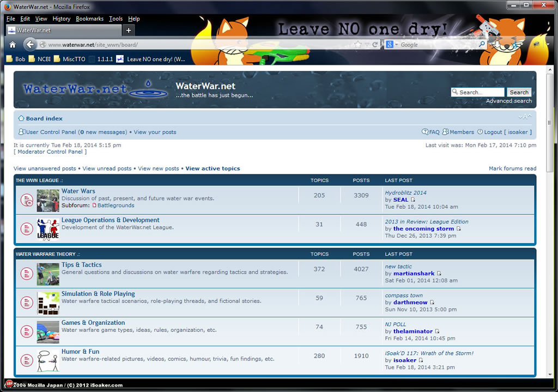Image resolution: width=558 pixels, height=392 pixels.
Task: Reload the current page
Action: click(375, 45)
